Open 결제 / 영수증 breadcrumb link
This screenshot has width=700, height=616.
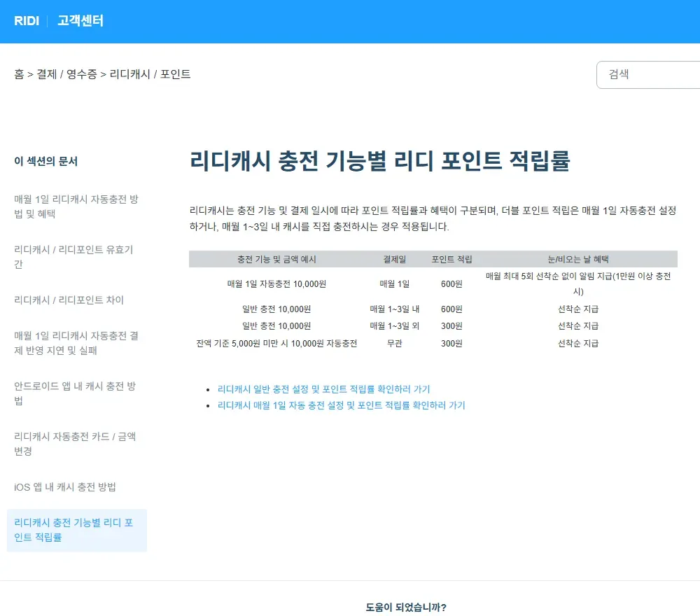pyautogui.click(x=66, y=74)
